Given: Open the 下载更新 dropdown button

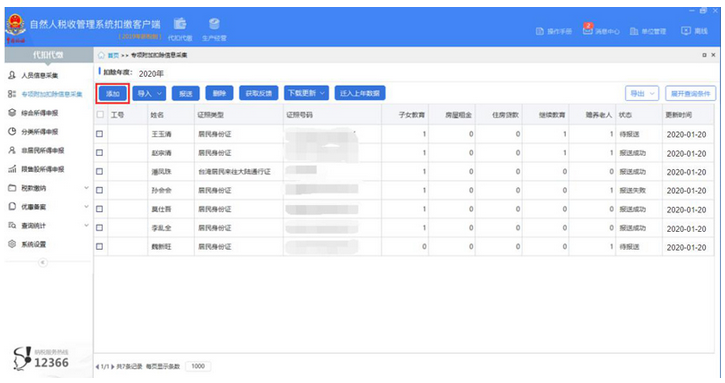Looking at the screenshot, I should click(x=307, y=93).
